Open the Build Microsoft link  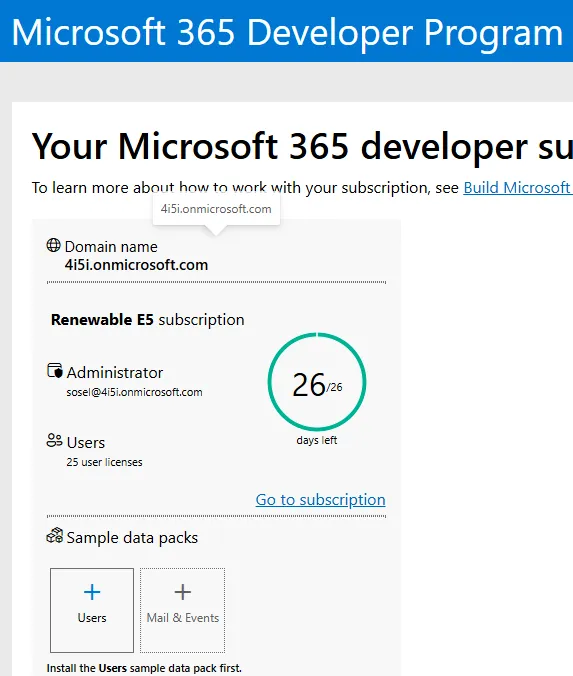coord(518,188)
